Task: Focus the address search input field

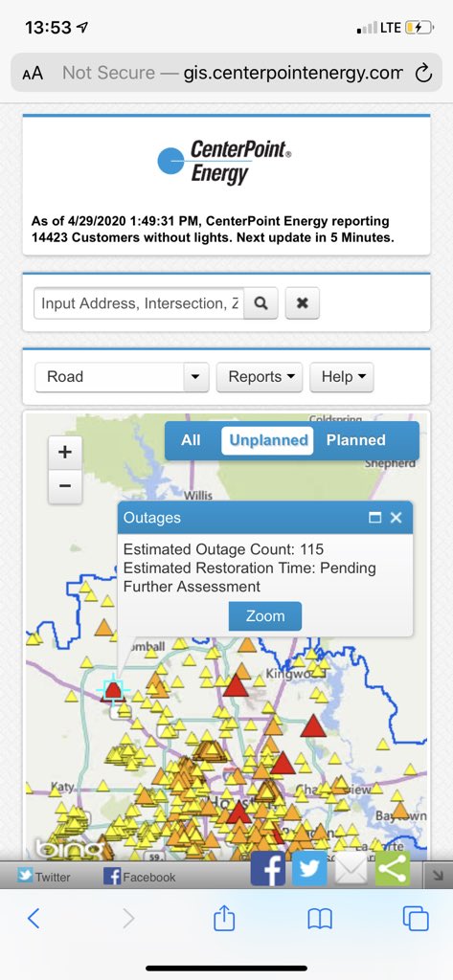Action: coord(139,303)
